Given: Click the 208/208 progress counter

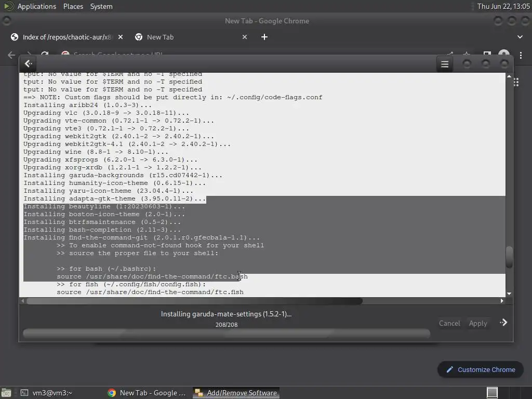Looking at the screenshot, I should point(227,325).
